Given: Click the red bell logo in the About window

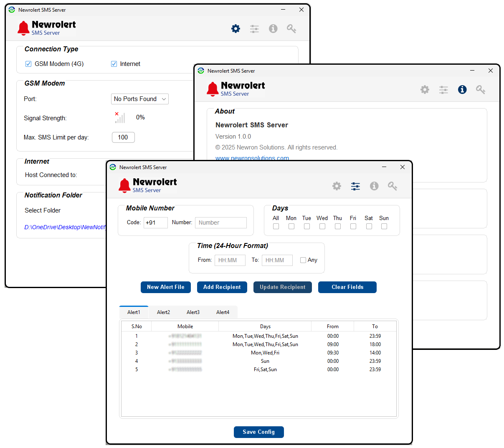Looking at the screenshot, I should pyautogui.click(x=213, y=89).
